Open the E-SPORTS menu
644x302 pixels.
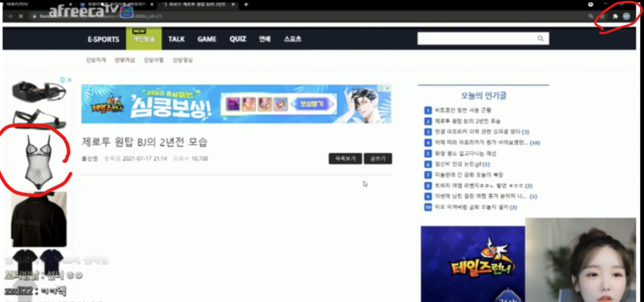pos(104,39)
